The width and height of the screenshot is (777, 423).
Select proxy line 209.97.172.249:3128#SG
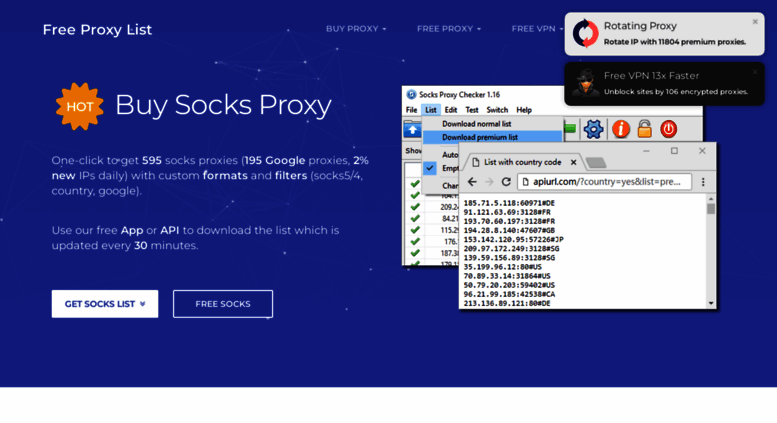tap(511, 249)
